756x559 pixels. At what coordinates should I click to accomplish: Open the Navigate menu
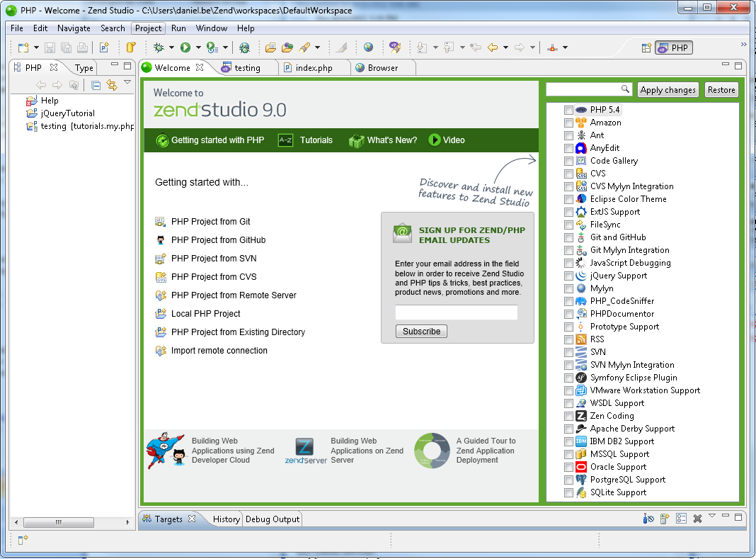[x=74, y=28]
